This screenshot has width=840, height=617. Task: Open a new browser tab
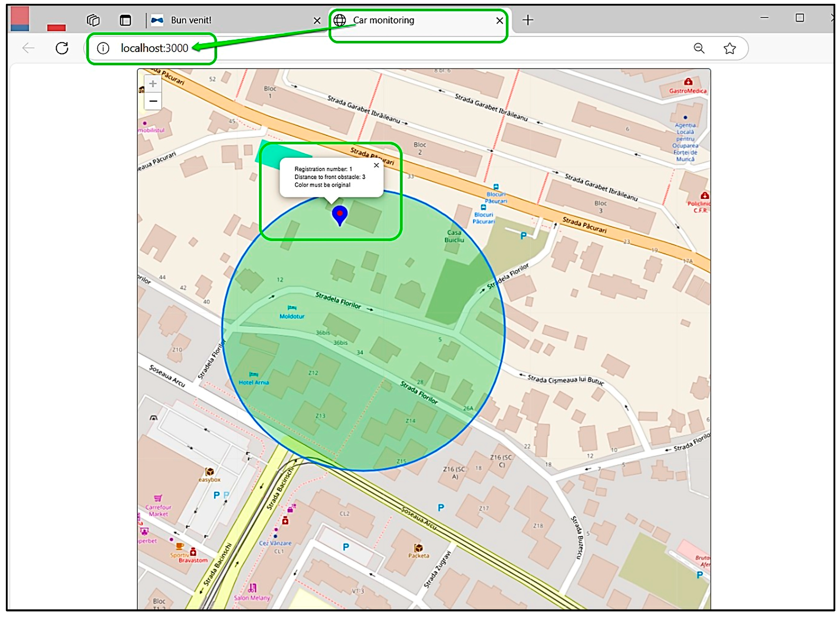[x=528, y=20]
